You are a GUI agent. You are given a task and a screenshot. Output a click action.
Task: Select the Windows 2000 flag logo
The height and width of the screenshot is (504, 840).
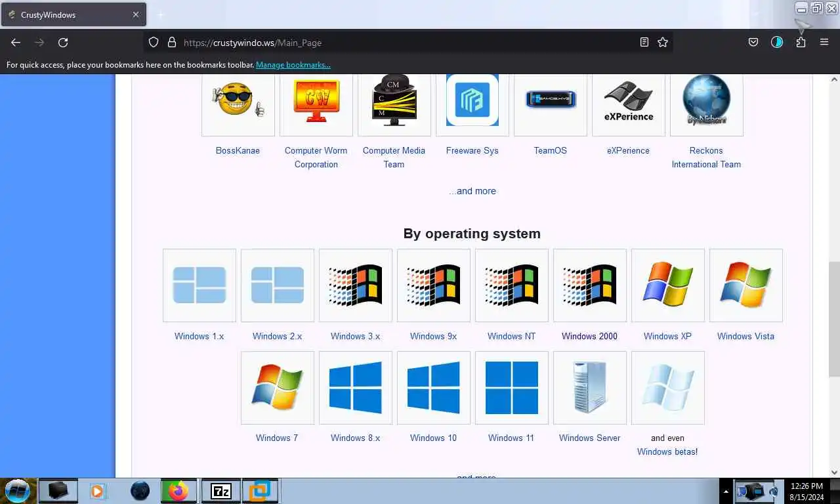(589, 285)
